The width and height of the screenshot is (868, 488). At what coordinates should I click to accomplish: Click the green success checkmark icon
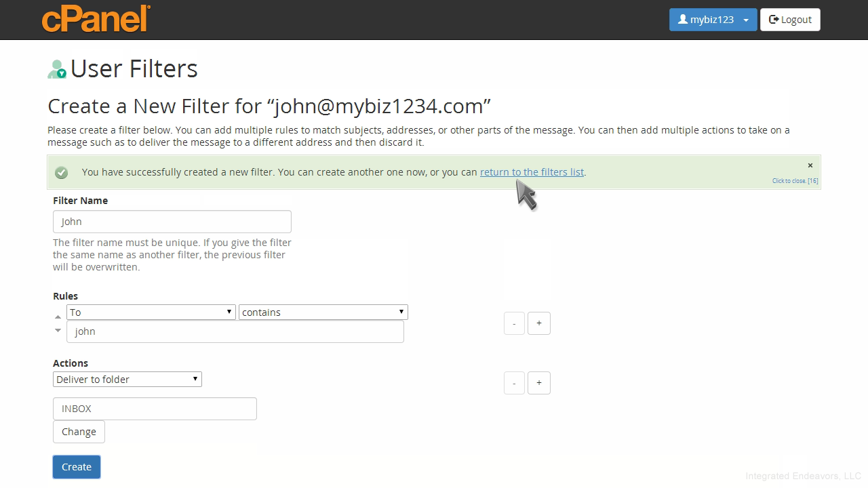(x=62, y=173)
